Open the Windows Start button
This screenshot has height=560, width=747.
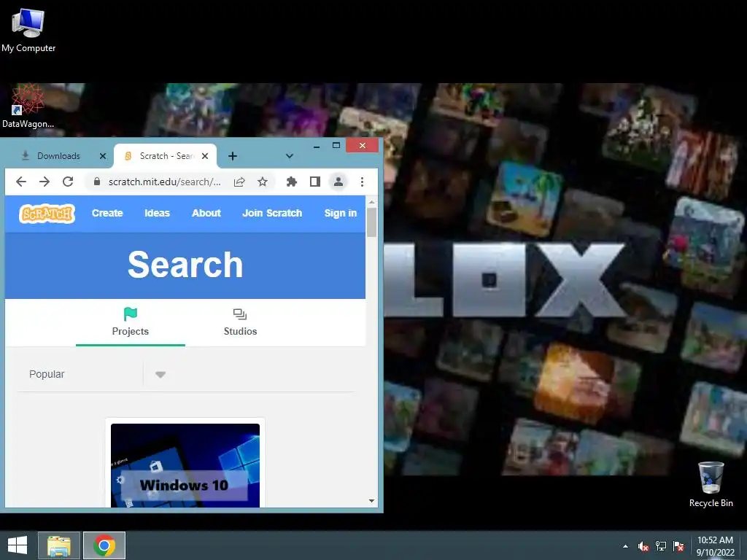tap(18, 545)
